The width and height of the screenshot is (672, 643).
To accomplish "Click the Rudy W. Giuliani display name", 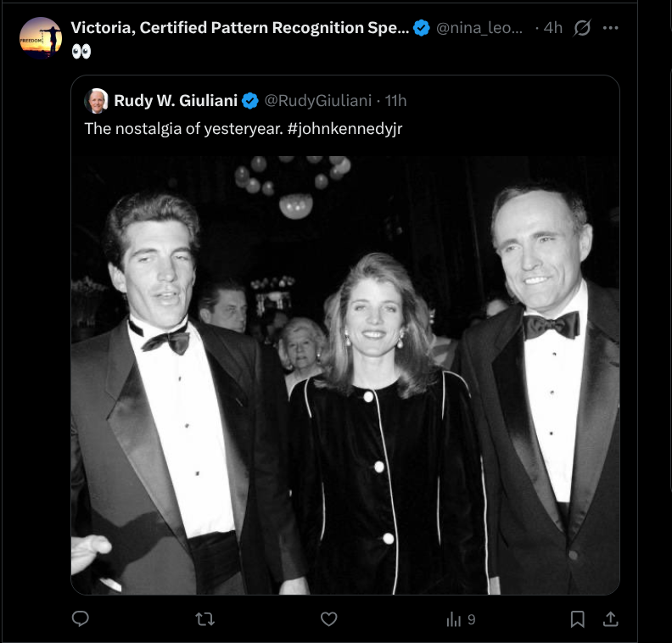I will click(x=176, y=101).
